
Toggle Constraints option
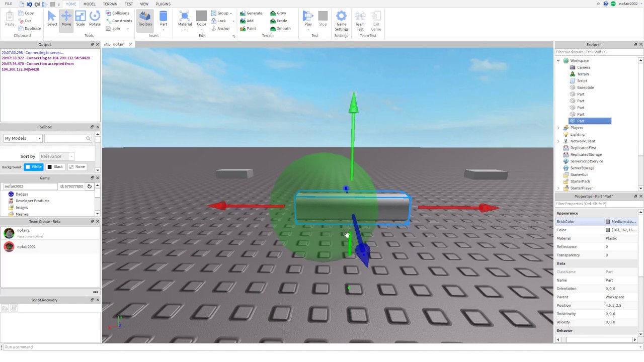pos(119,21)
